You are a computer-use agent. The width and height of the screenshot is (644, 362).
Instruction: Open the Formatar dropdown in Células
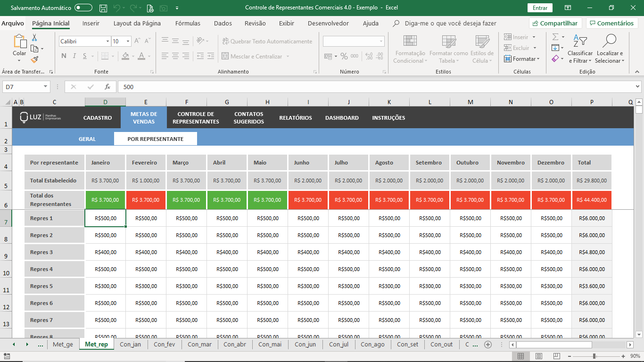tap(521, 59)
